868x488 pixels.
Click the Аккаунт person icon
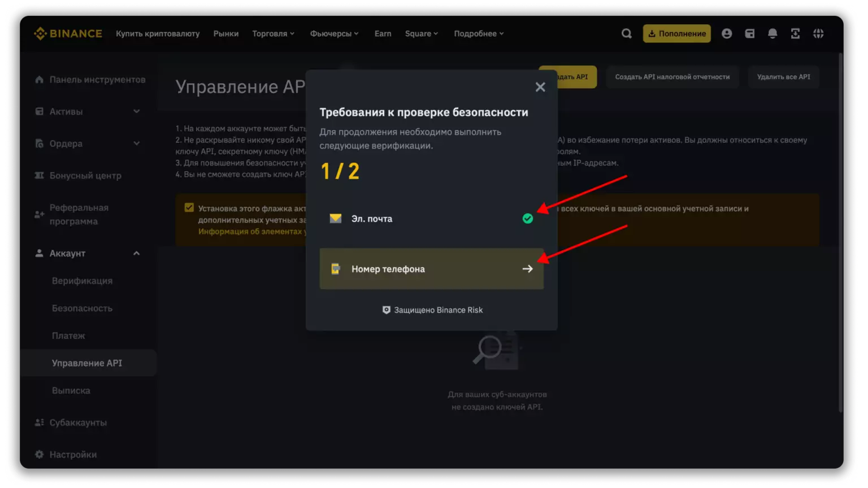coord(39,254)
